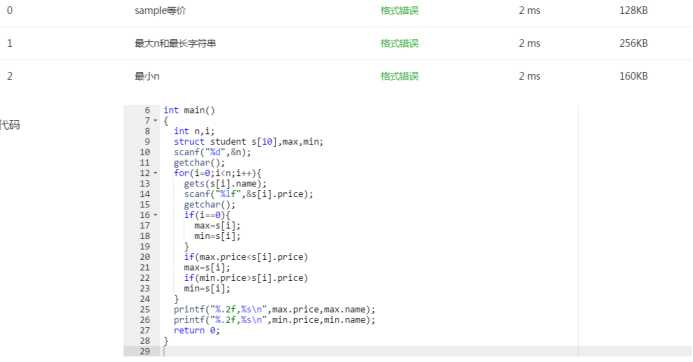The height and width of the screenshot is (362, 693).
Task: Click the 2 ms time in 最小n row
Action: click(529, 76)
